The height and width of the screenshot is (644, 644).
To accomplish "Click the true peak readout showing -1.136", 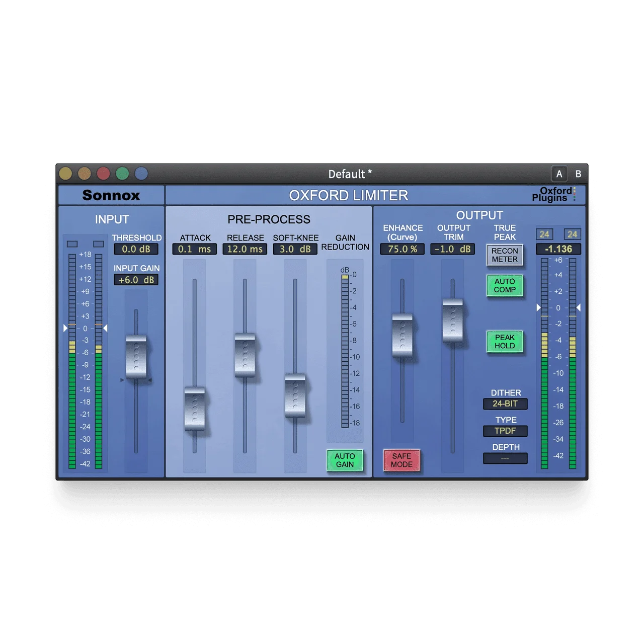I will 558,249.
